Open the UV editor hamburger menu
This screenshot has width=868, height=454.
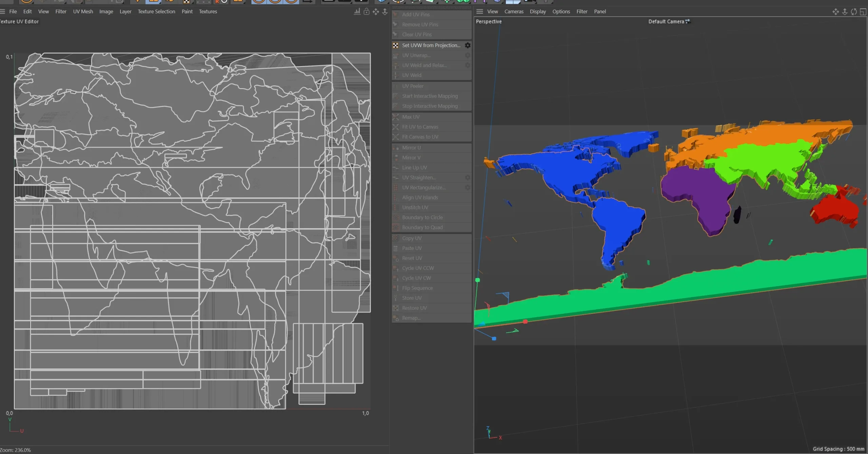pos(3,11)
